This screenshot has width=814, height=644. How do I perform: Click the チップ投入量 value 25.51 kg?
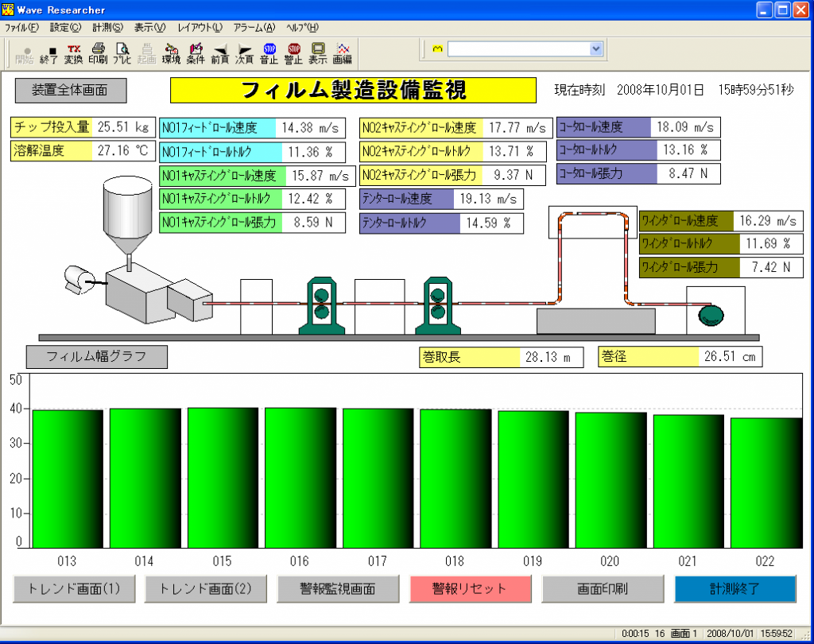123,127
